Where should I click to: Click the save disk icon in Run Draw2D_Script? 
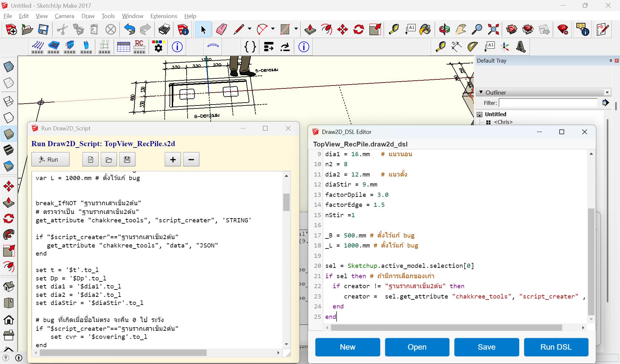tap(127, 159)
